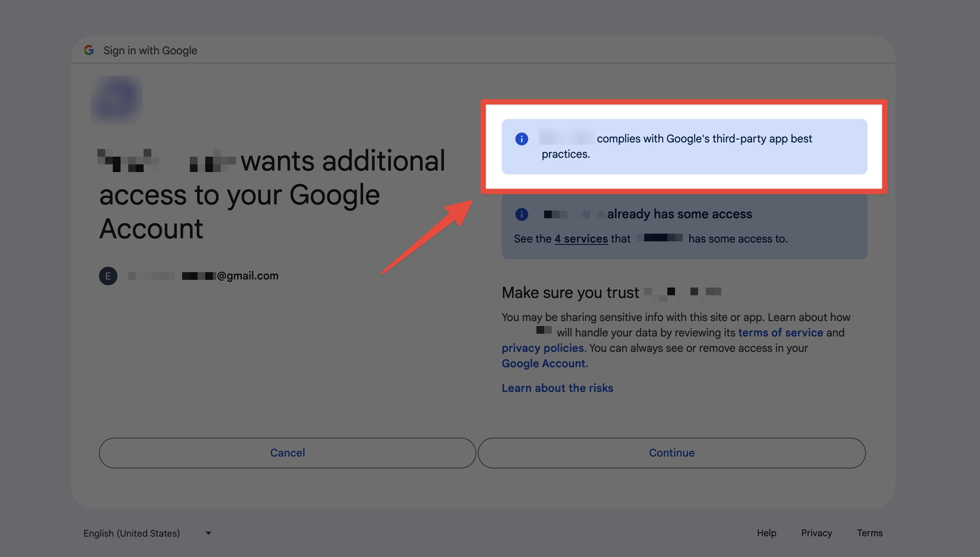Viewport: 980px width, 557px height.
Task: Expand the English (United States) language dropdown
Action: [148, 533]
